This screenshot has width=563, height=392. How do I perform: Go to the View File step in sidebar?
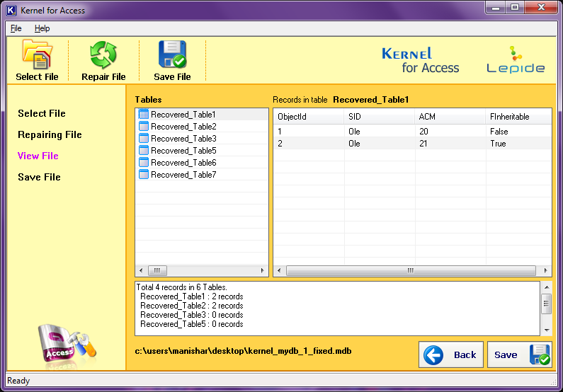38,156
